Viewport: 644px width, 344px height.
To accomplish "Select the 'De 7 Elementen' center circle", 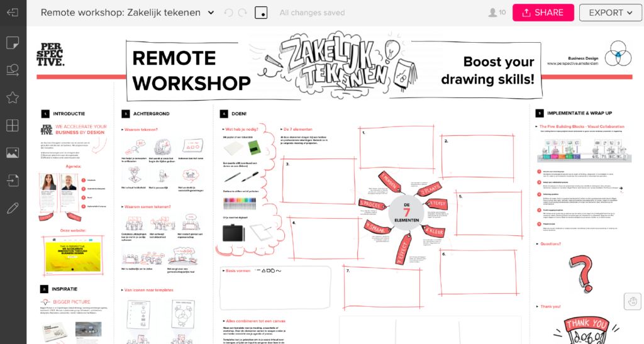I will point(406,211).
